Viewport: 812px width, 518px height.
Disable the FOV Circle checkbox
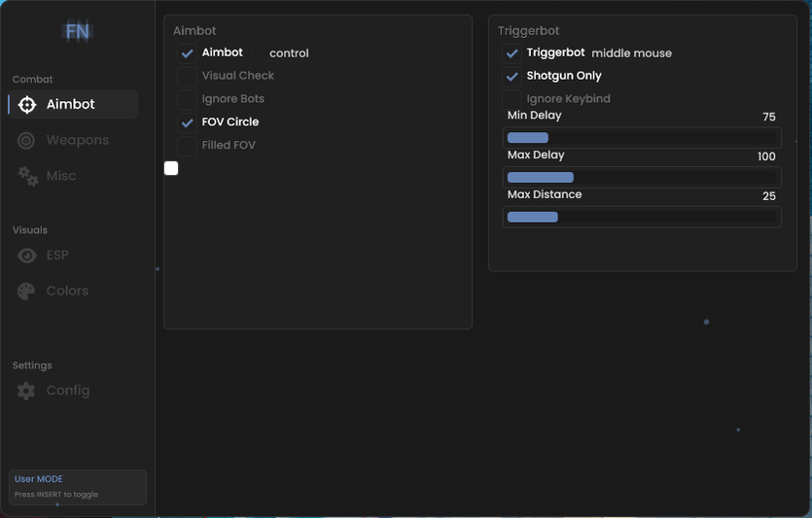pos(187,122)
